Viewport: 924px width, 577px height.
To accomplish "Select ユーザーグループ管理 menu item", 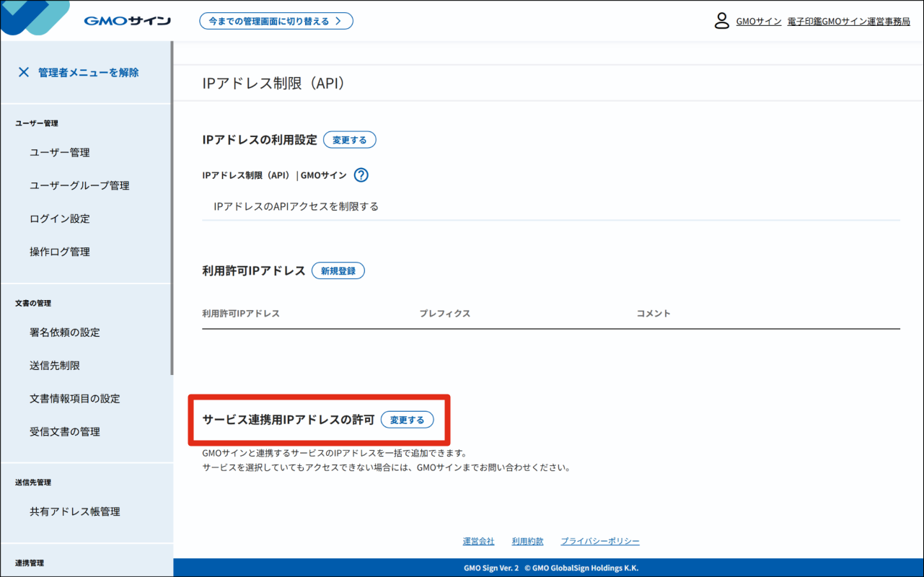I will (79, 185).
